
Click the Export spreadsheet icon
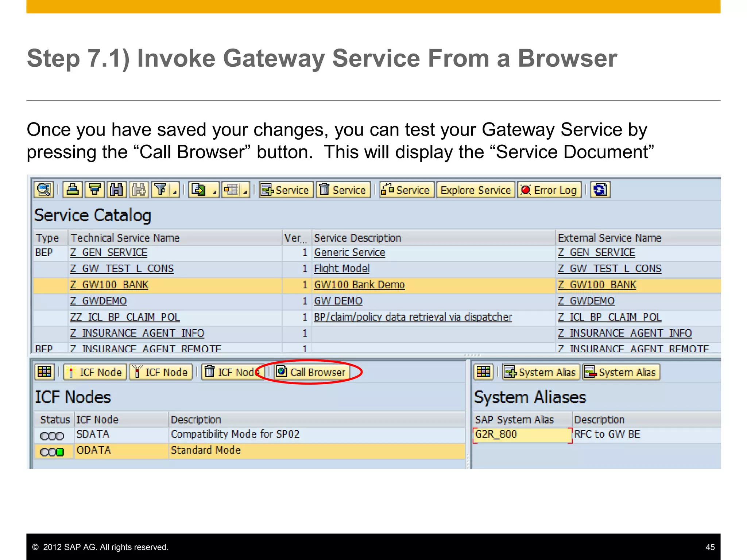coord(199,190)
